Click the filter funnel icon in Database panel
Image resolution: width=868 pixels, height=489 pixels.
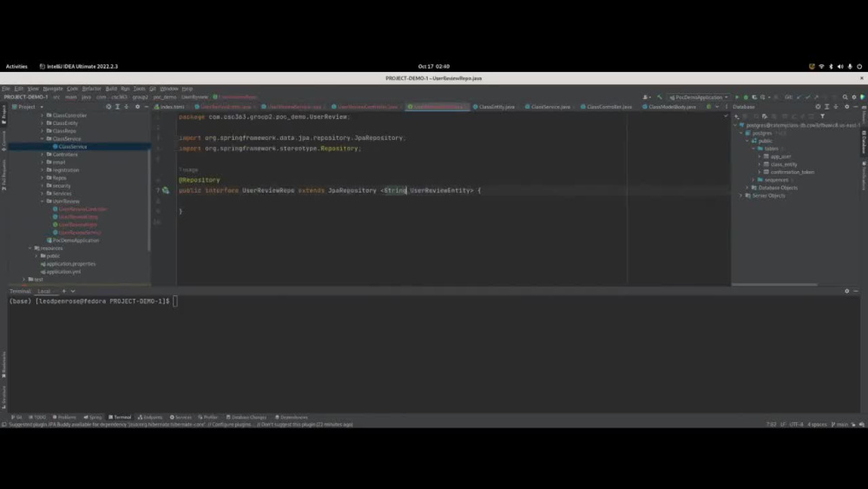(823, 116)
